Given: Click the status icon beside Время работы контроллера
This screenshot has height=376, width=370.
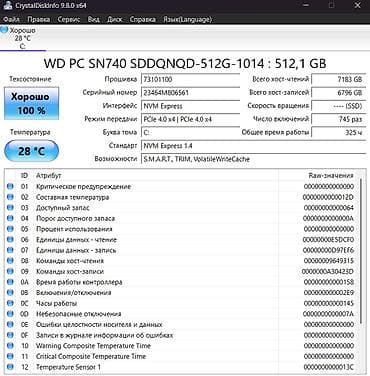Looking at the screenshot, I should (10, 282).
